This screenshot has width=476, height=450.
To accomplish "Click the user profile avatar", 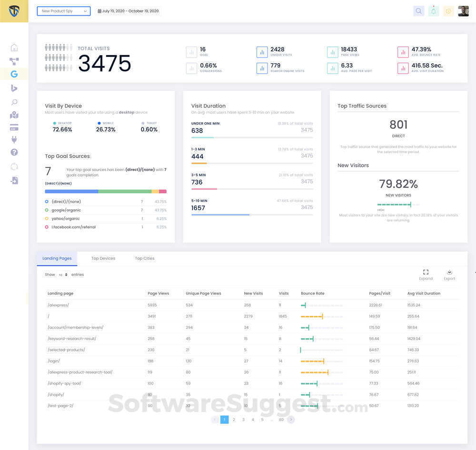I will (463, 11).
